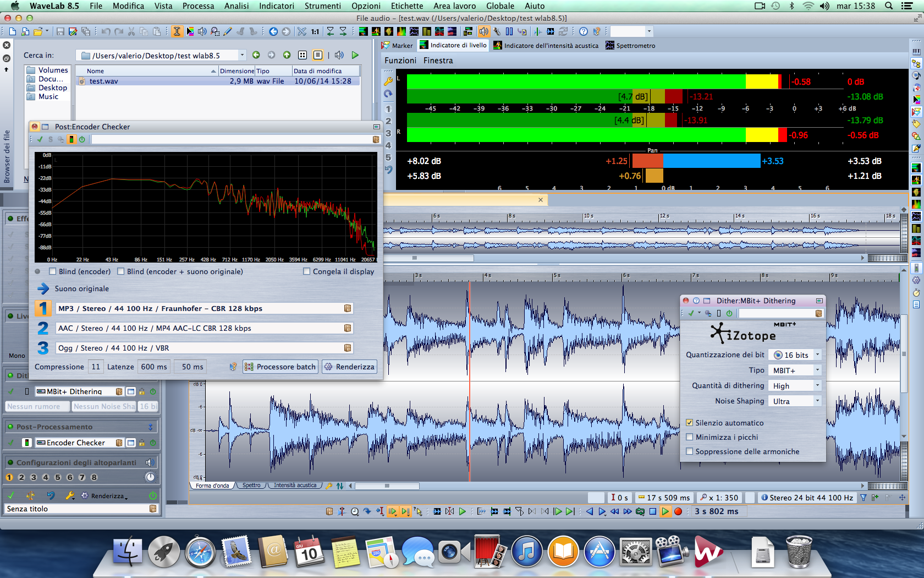Open Master Section wrench settings

point(70,495)
